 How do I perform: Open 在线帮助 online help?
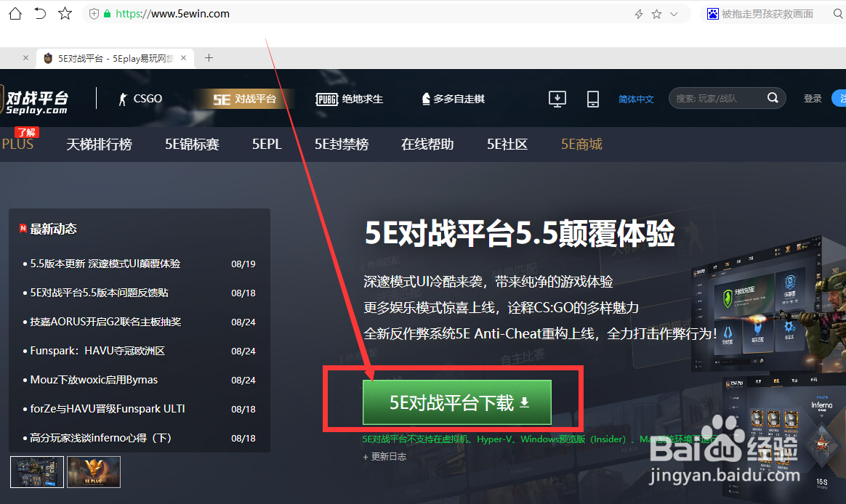click(x=427, y=145)
